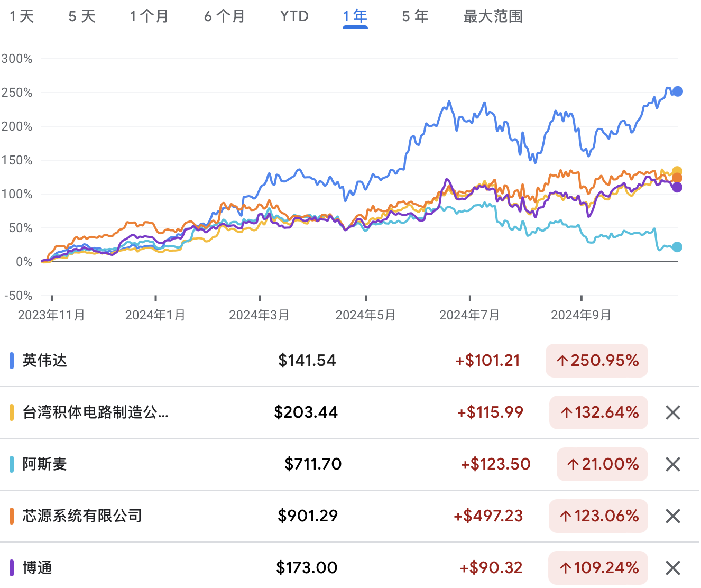Click the $141.54 price value
This screenshot has width=701, height=588.
[x=307, y=361]
